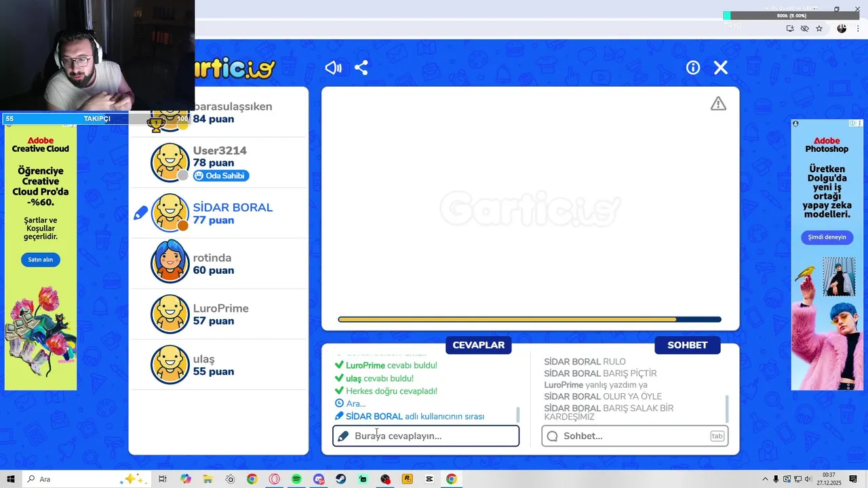The height and width of the screenshot is (488, 868).
Task: Focus the 'Sohbet...' chat input field
Action: (x=635, y=436)
